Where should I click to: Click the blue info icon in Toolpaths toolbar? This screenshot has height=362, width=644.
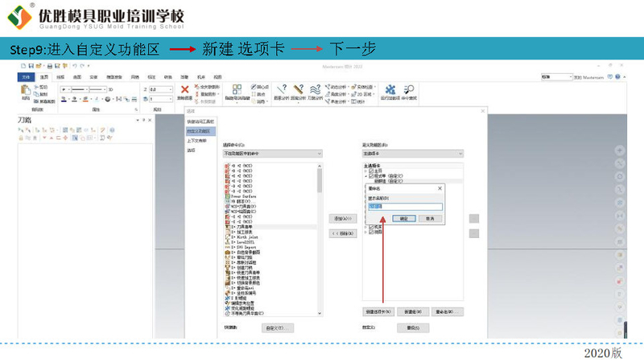pyautogui.click(x=112, y=130)
